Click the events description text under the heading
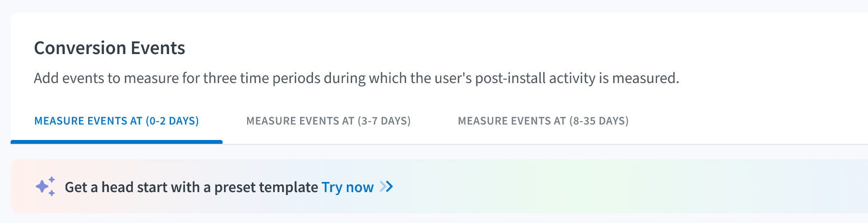The width and height of the screenshot is (868, 223). click(356, 78)
